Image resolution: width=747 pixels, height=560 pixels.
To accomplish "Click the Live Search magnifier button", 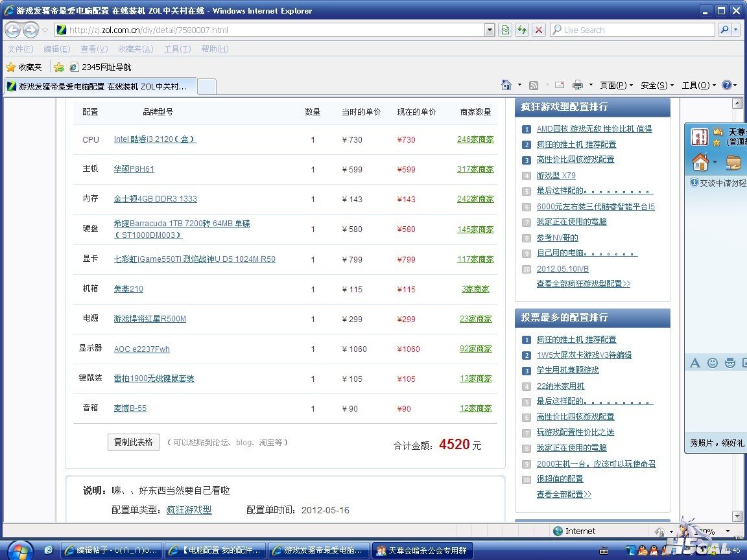I will (x=724, y=30).
